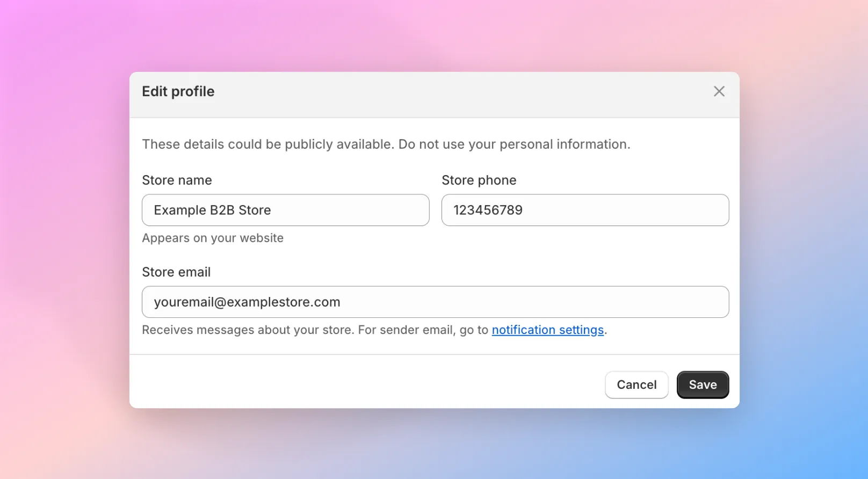This screenshot has height=479, width=868.
Task: Click the 'Store name' field label
Action: [x=177, y=180]
